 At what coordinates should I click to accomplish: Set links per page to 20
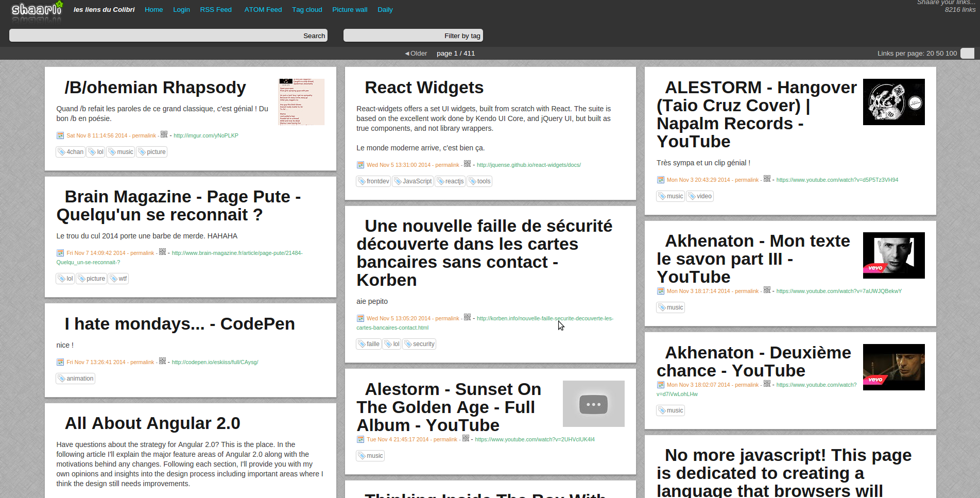930,53
